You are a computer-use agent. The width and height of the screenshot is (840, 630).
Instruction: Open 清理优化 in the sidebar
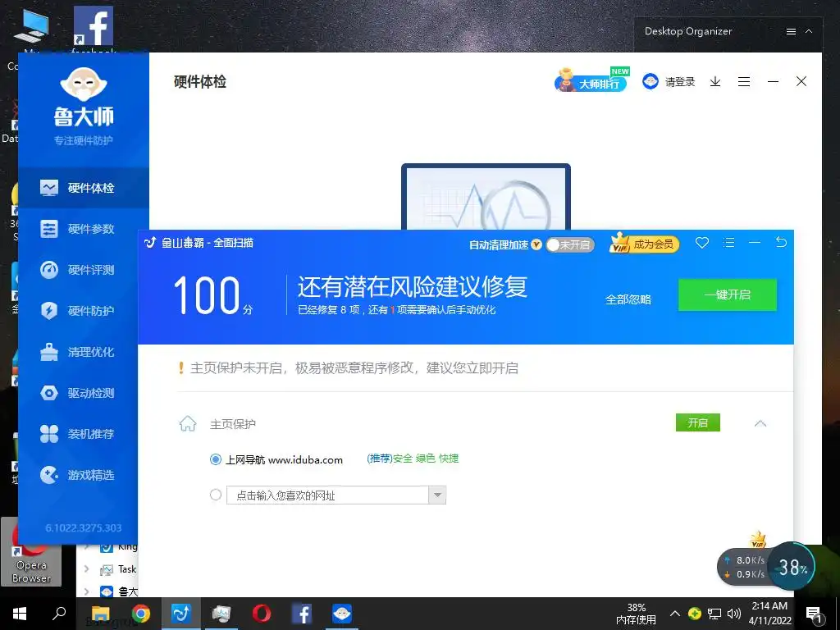pyautogui.click(x=84, y=352)
